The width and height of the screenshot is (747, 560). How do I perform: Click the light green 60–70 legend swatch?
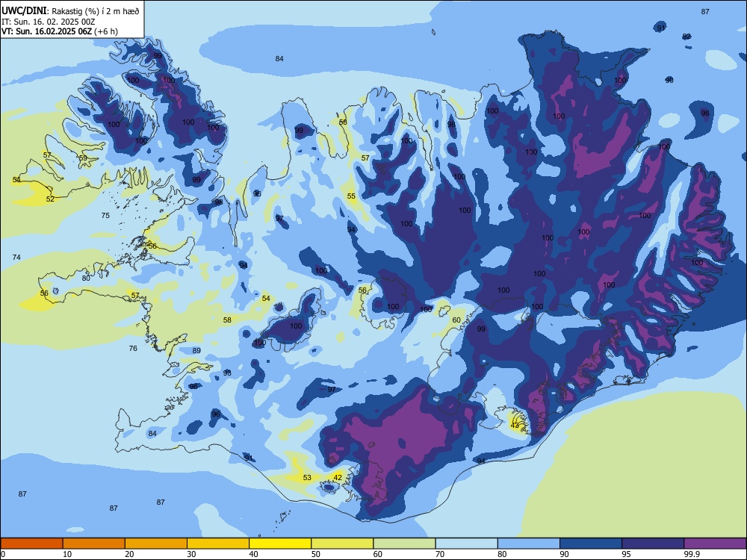coord(404,544)
